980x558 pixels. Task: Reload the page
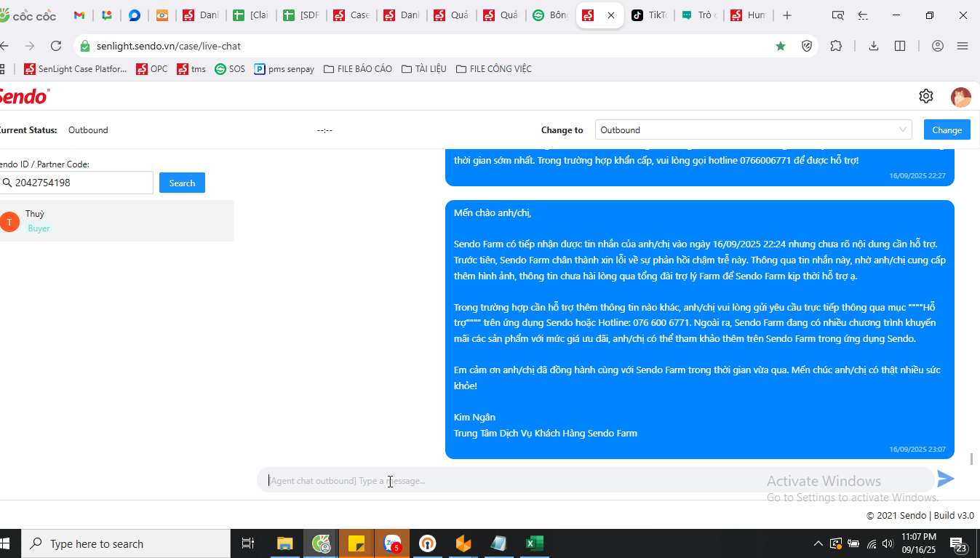coord(56,46)
